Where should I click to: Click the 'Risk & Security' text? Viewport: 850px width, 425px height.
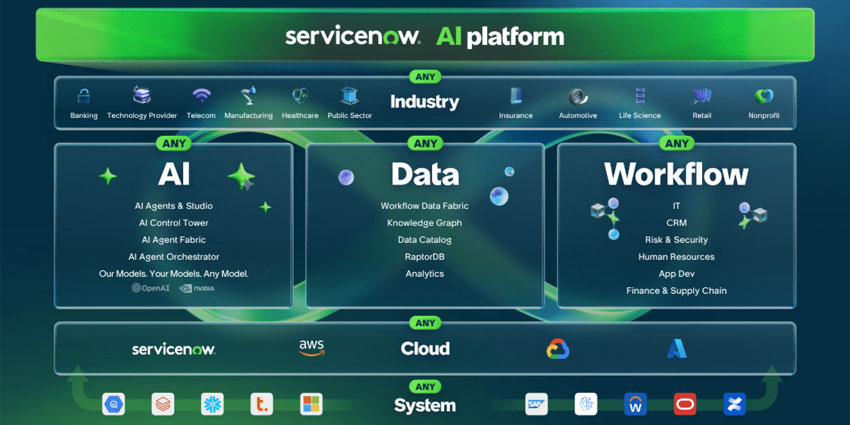click(677, 240)
